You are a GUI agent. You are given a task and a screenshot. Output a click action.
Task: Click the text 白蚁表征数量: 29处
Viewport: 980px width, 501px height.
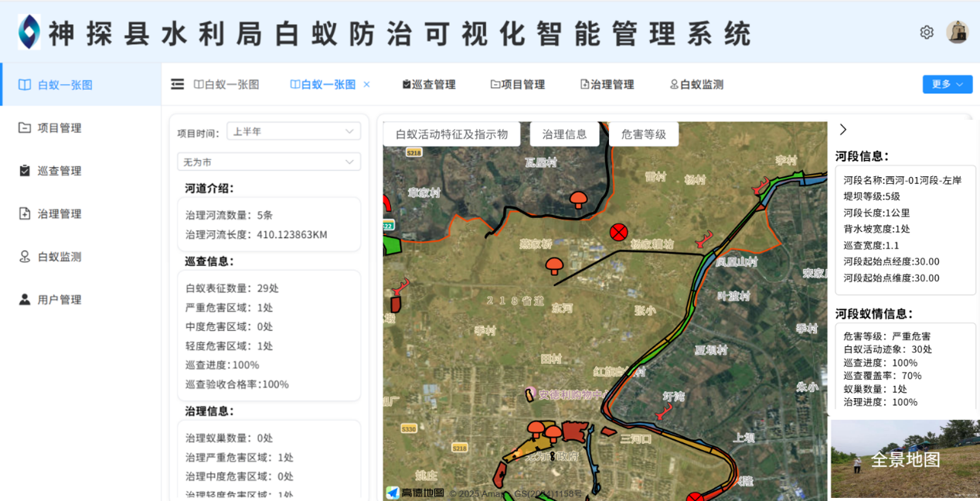tap(232, 288)
